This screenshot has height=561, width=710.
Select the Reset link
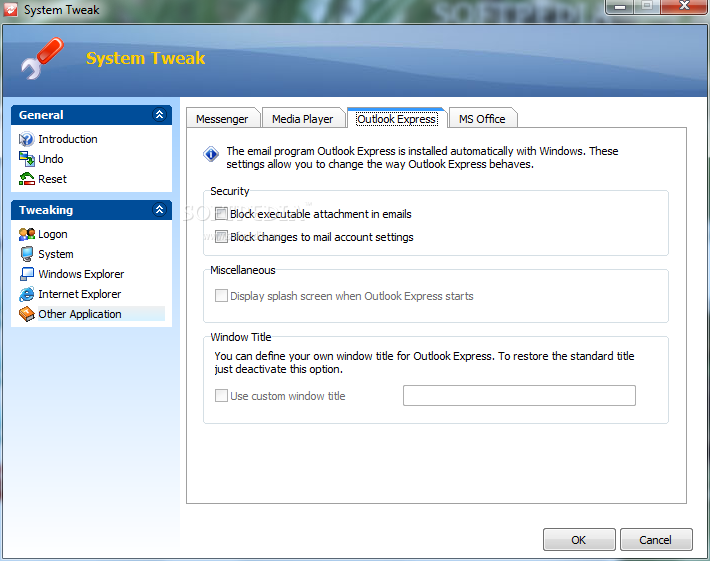(53, 179)
